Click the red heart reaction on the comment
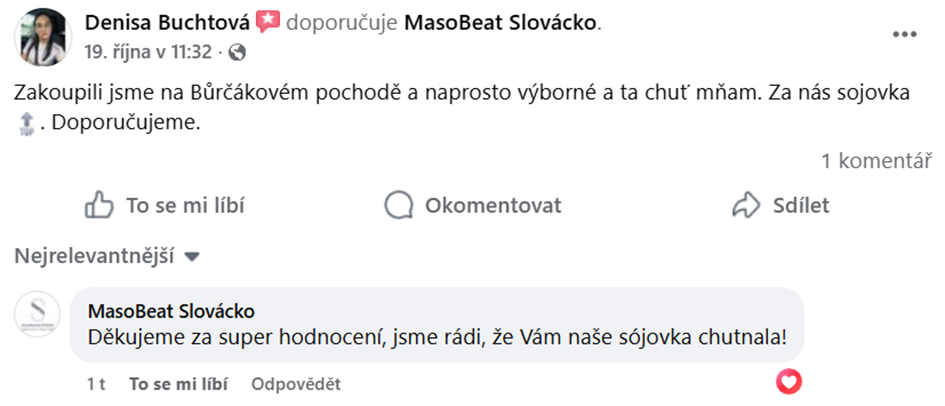The image size is (945, 406). [789, 381]
